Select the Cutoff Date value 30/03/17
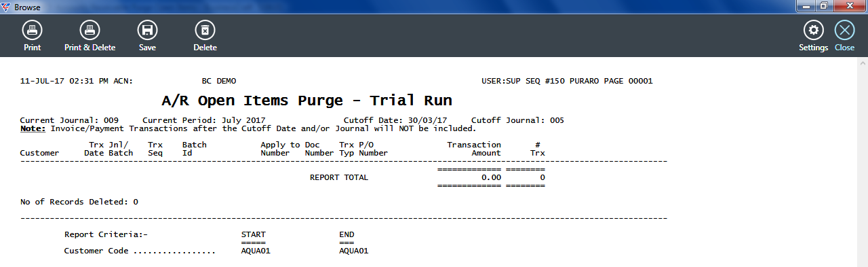The image size is (868, 267). click(x=432, y=120)
